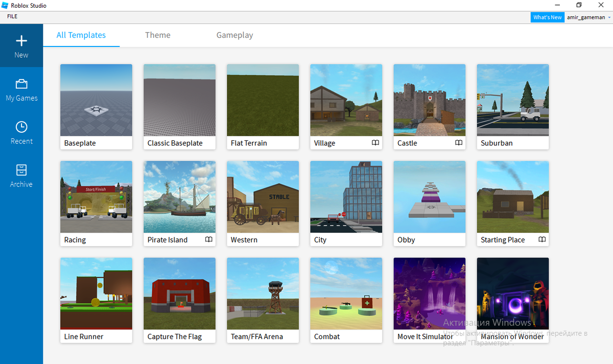Screen dimensions: 613x364
Task: Open the Team/FFA Arena template
Action: pos(263,300)
